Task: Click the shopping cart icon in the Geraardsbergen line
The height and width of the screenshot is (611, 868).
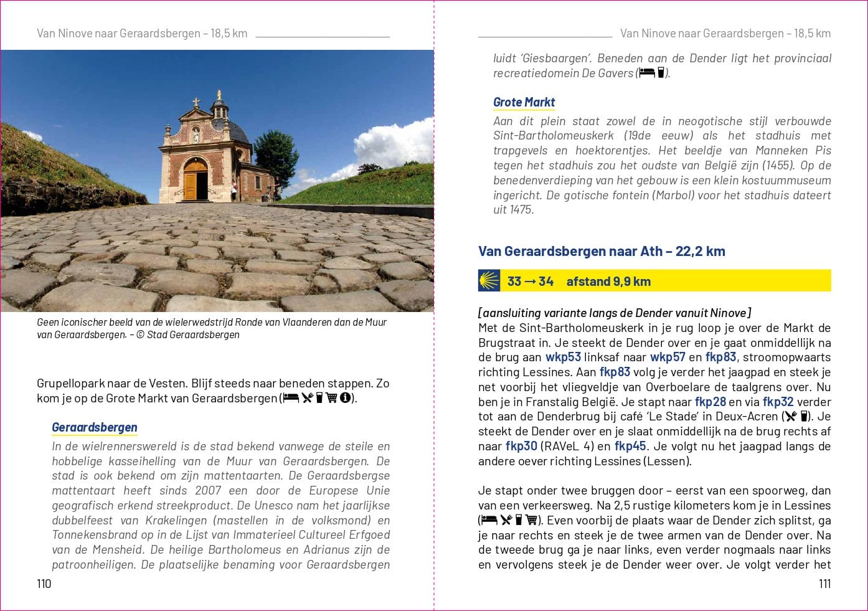Action: [x=332, y=398]
